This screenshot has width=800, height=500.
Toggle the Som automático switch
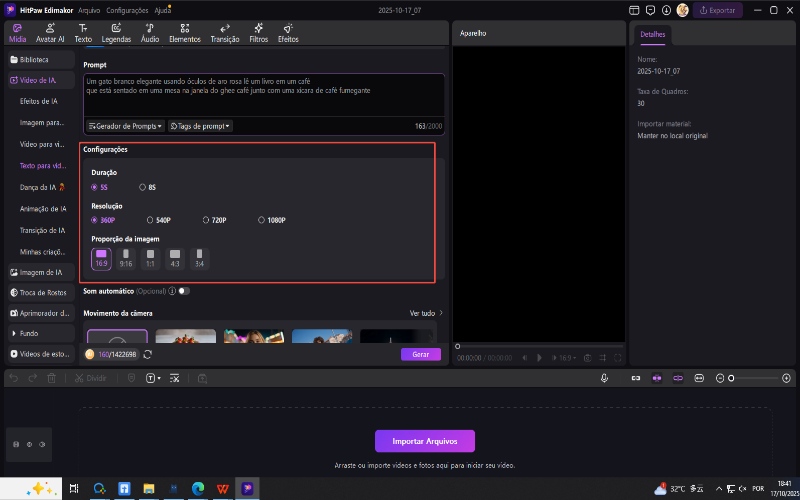click(184, 291)
